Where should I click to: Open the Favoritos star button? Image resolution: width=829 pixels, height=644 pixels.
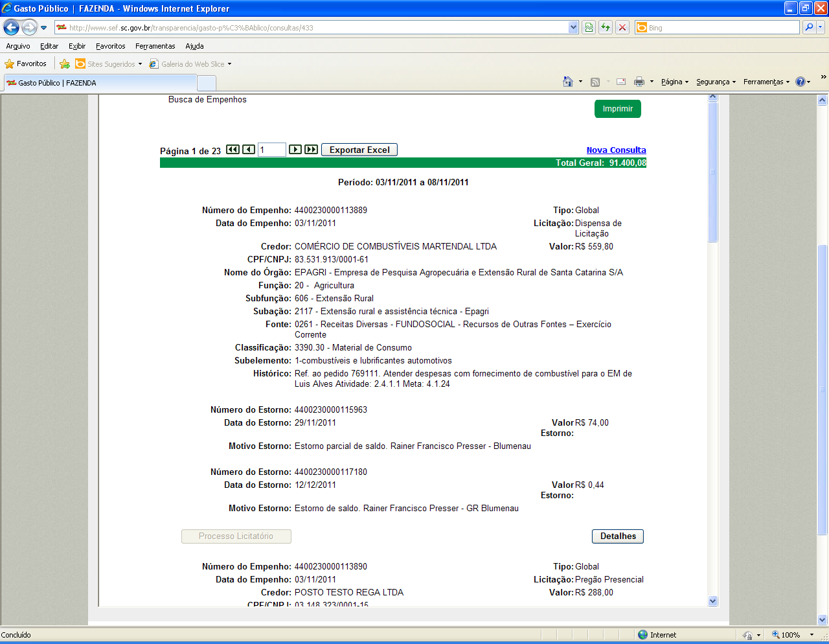click(x=26, y=63)
